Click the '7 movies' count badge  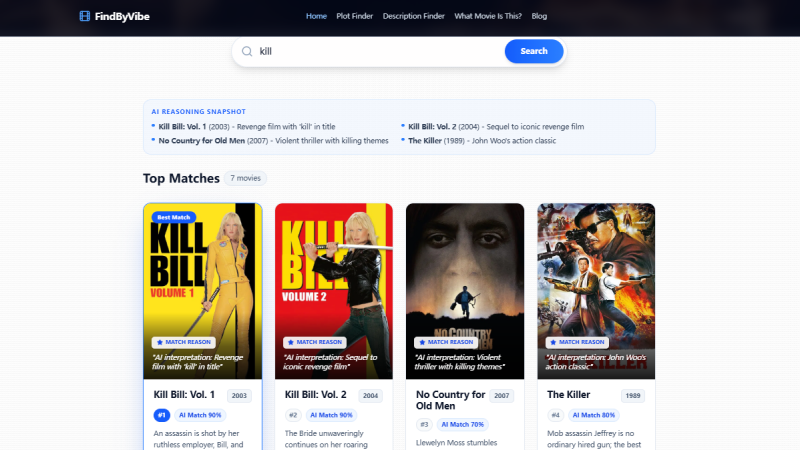(x=245, y=178)
